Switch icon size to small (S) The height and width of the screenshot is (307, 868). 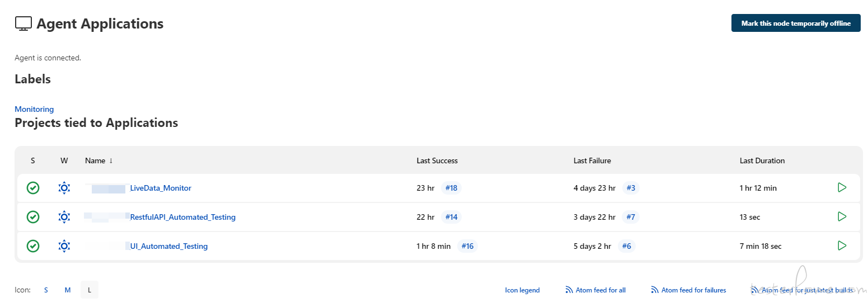pos(46,290)
